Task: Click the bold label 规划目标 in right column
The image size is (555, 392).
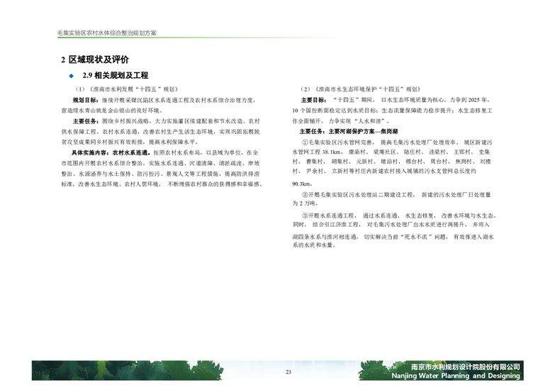Action: point(313,101)
